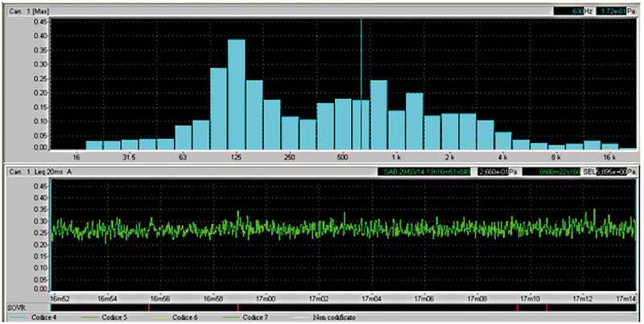Click the spectrum bar beside the 63 Hz label
The height and width of the screenshot is (324, 644).
tap(184, 137)
